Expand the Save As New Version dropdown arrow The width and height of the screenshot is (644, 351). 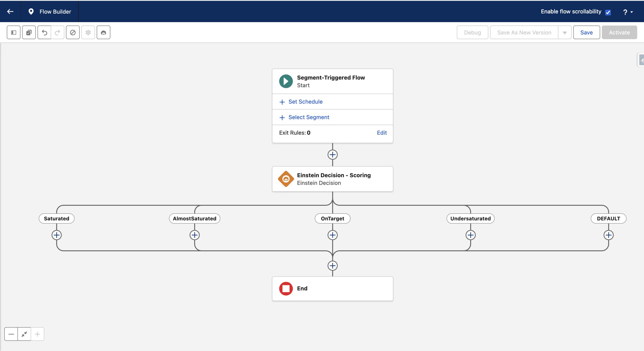565,33
